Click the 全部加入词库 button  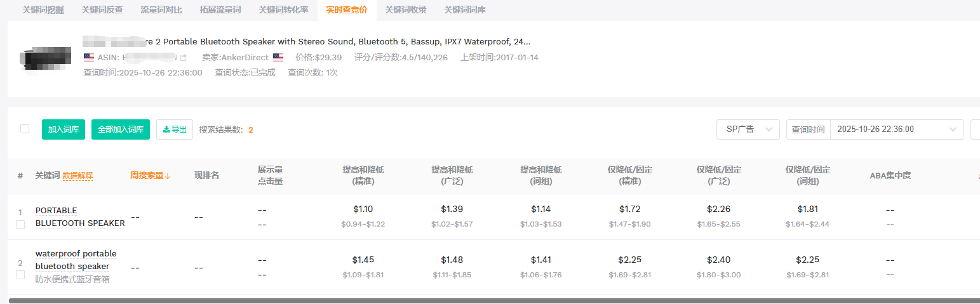pyautogui.click(x=121, y=129)
